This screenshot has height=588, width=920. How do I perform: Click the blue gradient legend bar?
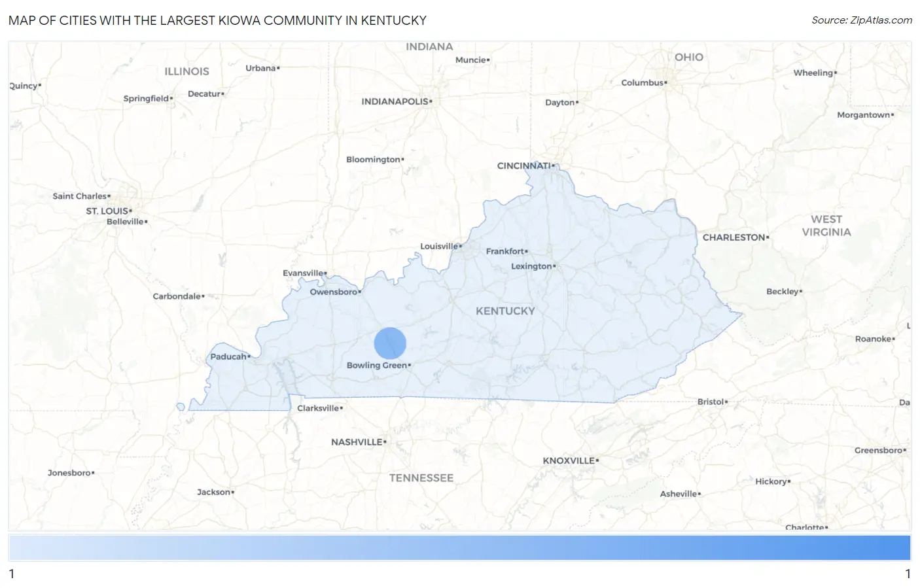point(459,548)
